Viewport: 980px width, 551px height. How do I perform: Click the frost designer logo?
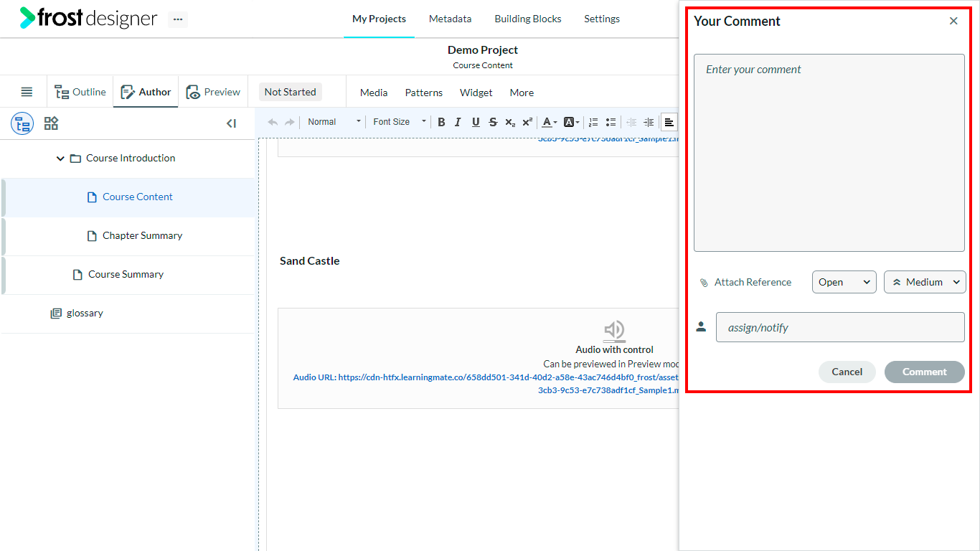click(88, 18)
